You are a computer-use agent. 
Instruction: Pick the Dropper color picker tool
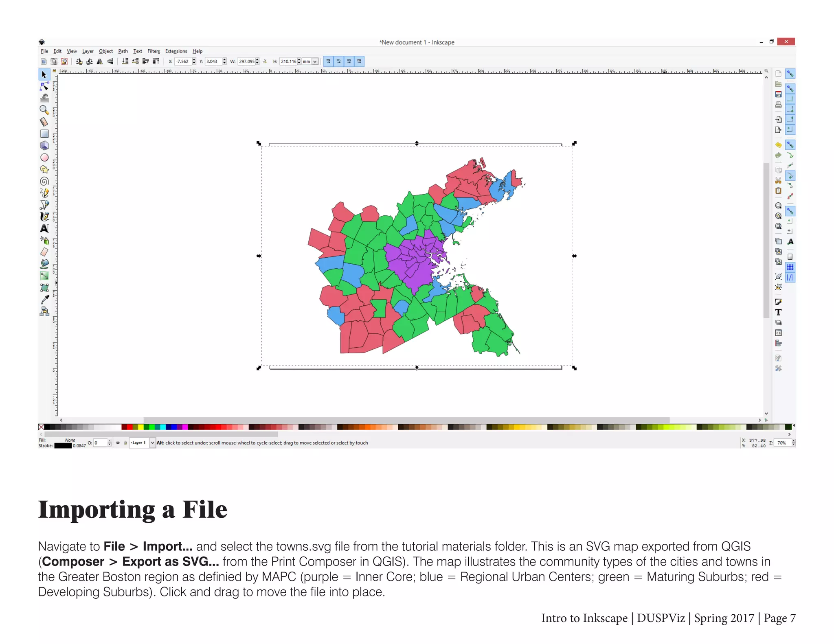[44, 299]
